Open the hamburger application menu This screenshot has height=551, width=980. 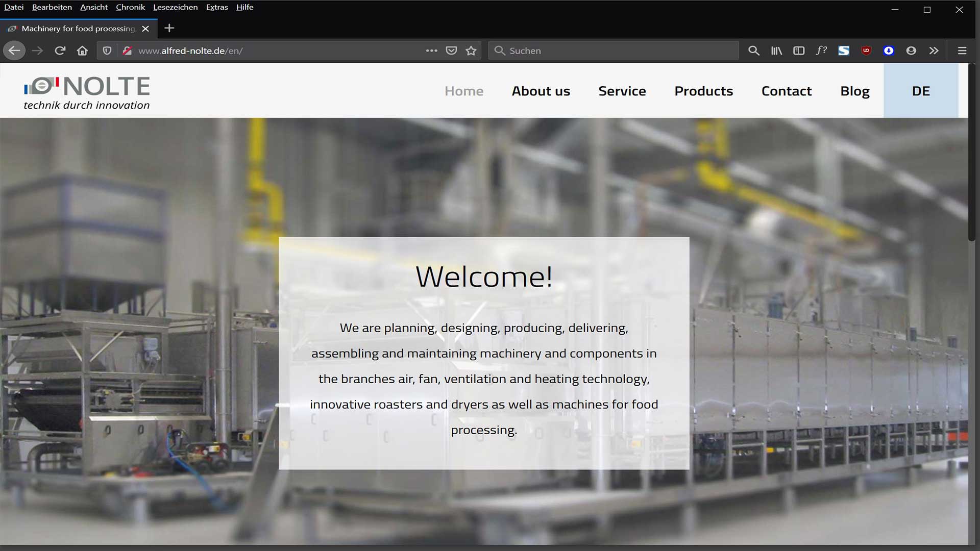pos(962,51)
